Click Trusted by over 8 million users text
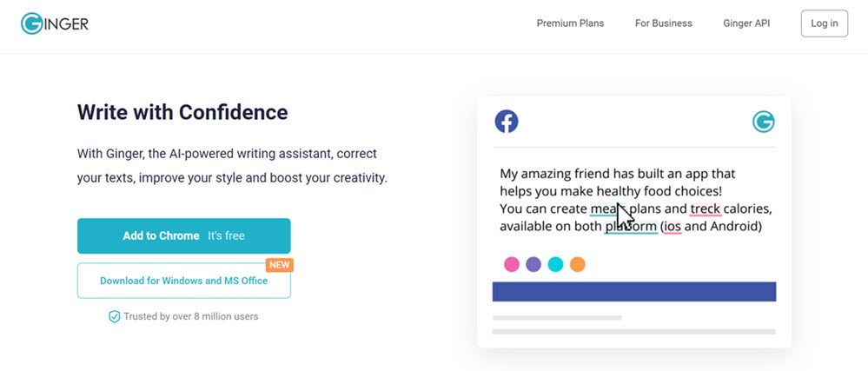The image size is (868, 371). point(190,317)
